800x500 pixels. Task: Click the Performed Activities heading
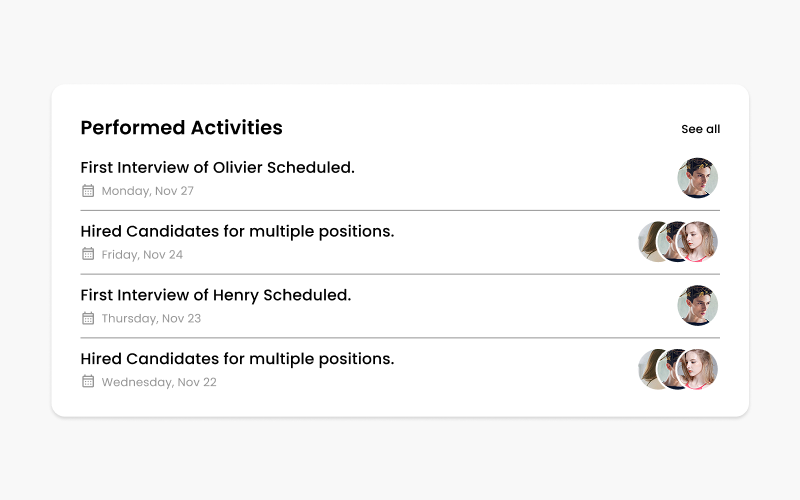coord(181,128)
